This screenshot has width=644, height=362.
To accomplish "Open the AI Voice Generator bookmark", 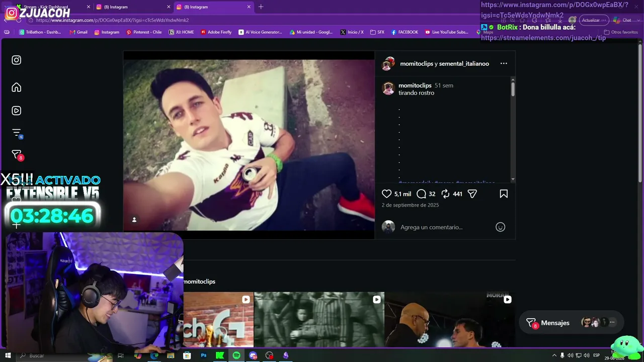I will (x=261, y=32).
